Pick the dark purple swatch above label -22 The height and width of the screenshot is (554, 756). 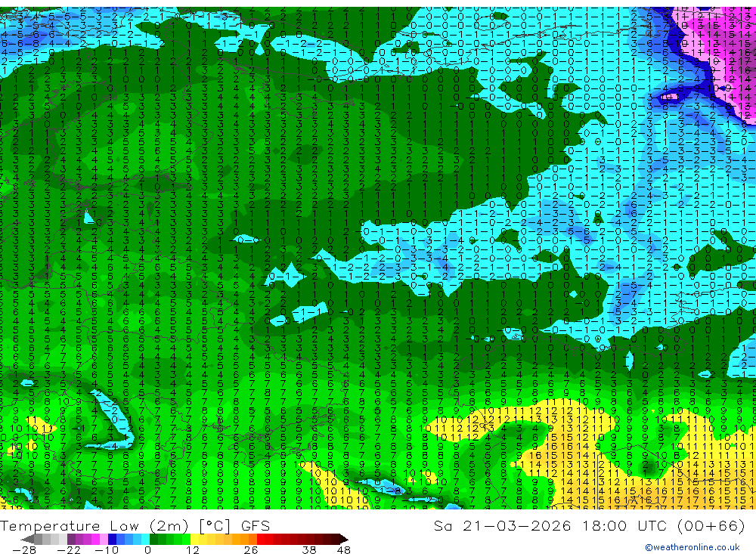[71, 540]
